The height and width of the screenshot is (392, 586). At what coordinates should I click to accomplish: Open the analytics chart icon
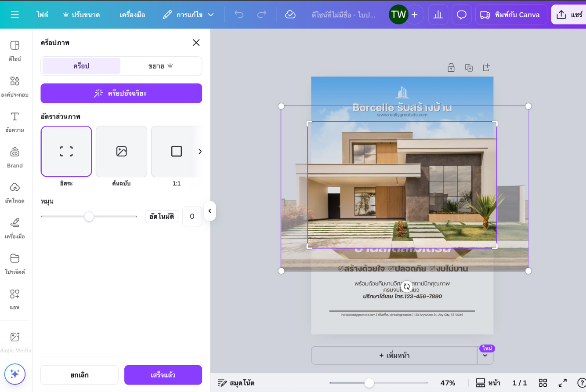coord(438,15)
